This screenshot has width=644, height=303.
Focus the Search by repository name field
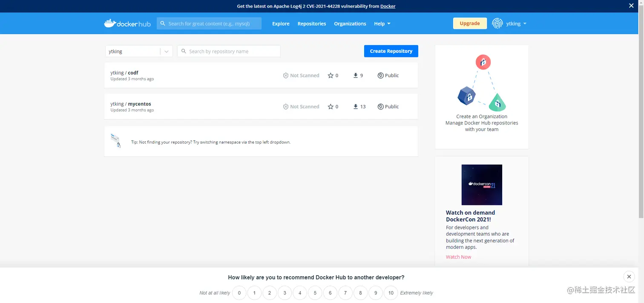[229, 51]
